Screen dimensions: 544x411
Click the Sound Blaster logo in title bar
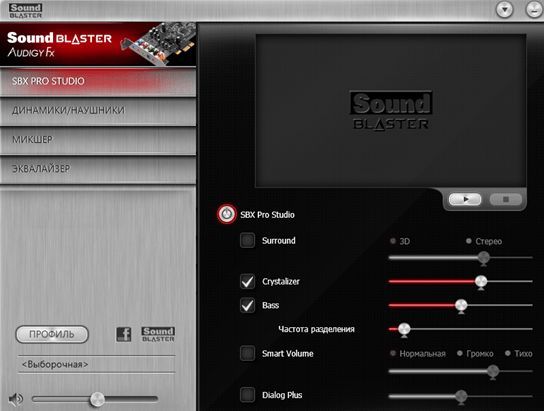(26, 11)
